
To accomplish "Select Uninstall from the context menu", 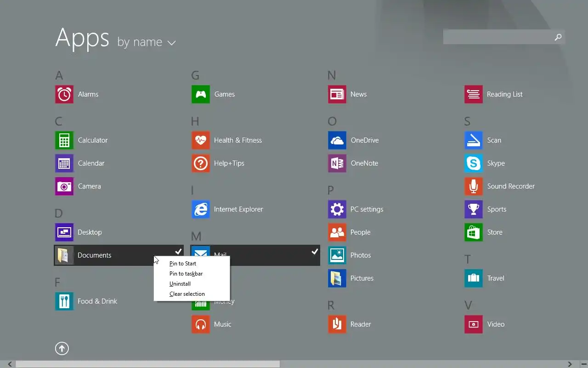I will click(180, 284).
